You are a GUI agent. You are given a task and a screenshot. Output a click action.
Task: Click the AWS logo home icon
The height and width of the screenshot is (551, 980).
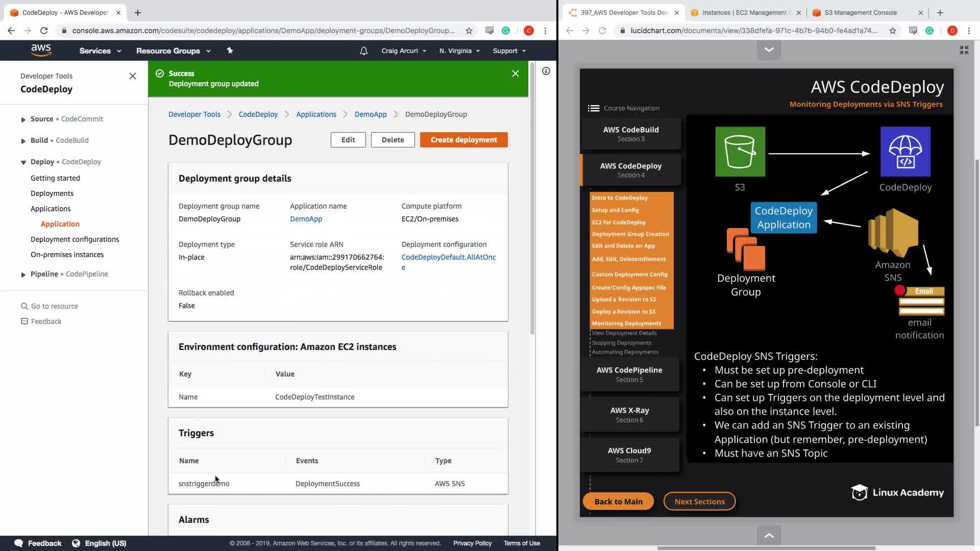point(41,50)
